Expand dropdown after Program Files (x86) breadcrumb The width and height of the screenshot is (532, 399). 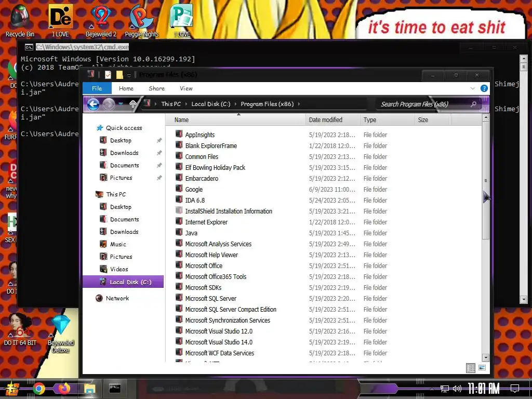[x=299, y=104]
